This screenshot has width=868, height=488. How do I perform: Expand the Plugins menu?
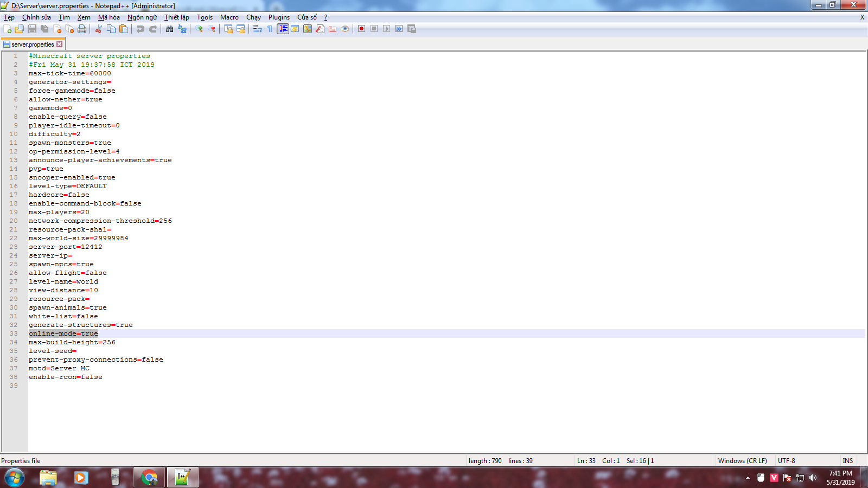(x=279, y=17)
